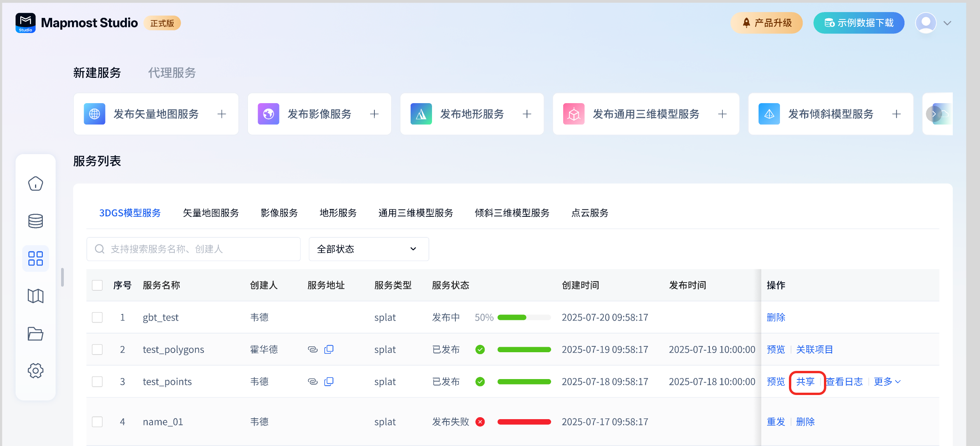Expand the account menu chevron

(947, 23)
